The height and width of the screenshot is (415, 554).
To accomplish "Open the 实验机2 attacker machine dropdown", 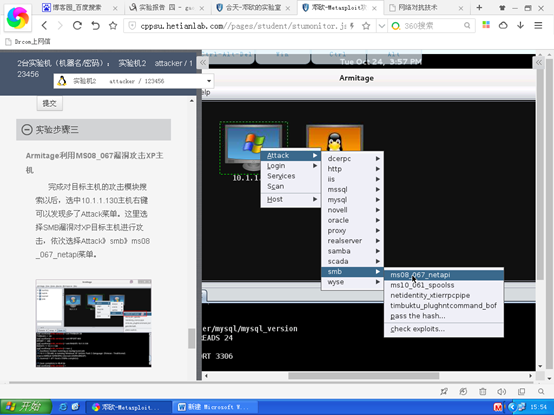I will point(134,81).
